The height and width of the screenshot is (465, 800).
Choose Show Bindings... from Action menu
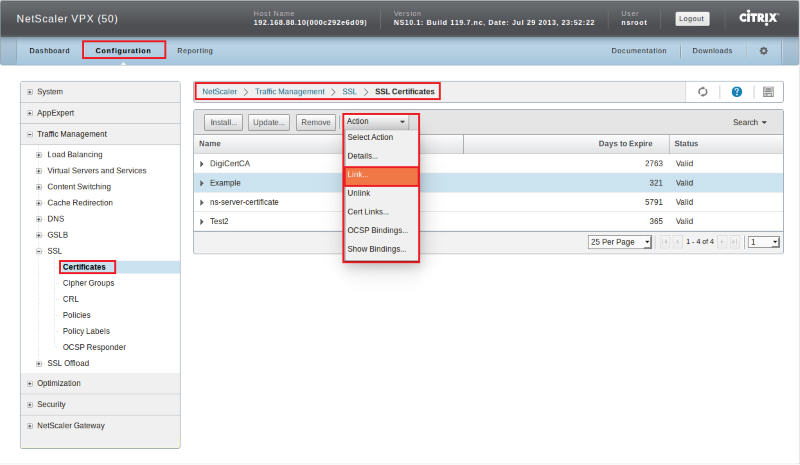[381, 249]
